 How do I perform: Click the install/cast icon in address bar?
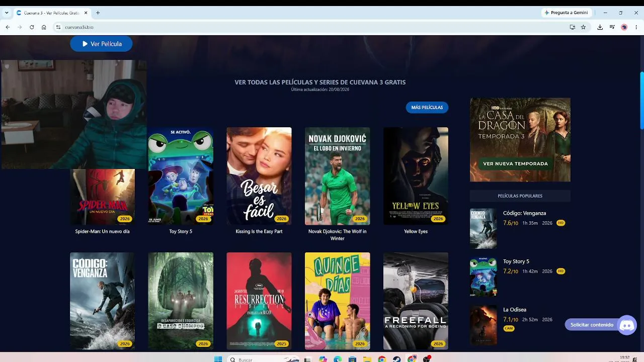click(573, 27)
